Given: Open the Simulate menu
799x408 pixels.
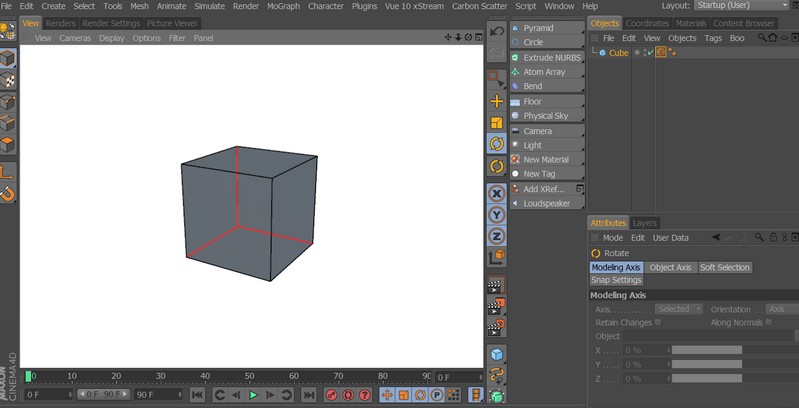Looking at the screenshot, I should (x=209, y=6).
